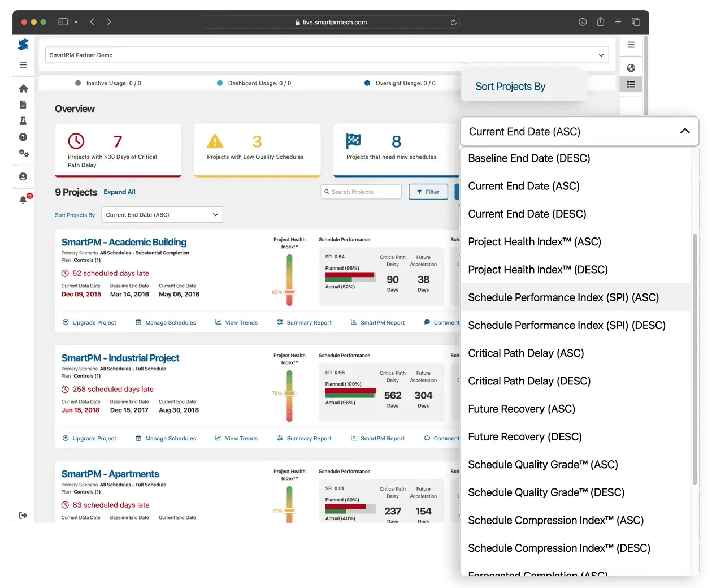Open a new Safari tab

[x=618, y=22]
